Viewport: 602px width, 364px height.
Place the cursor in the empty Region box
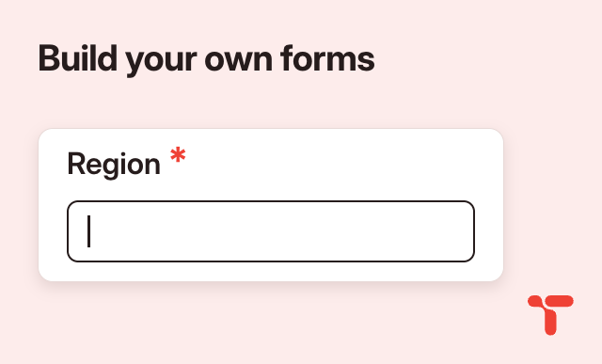coord(271,231)
